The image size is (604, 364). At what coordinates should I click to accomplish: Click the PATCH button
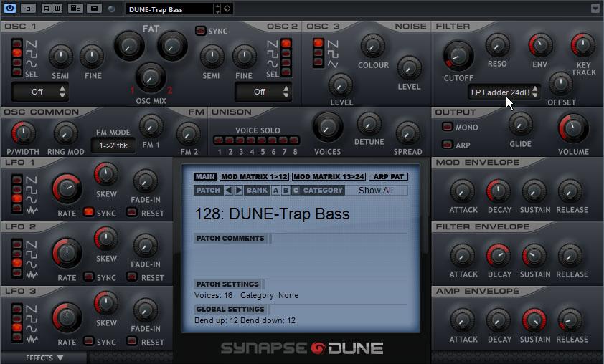pos(209,190)
